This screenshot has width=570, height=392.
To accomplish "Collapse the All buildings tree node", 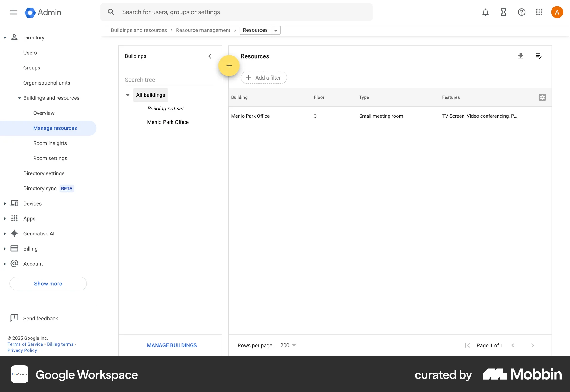I will (128, 95).
